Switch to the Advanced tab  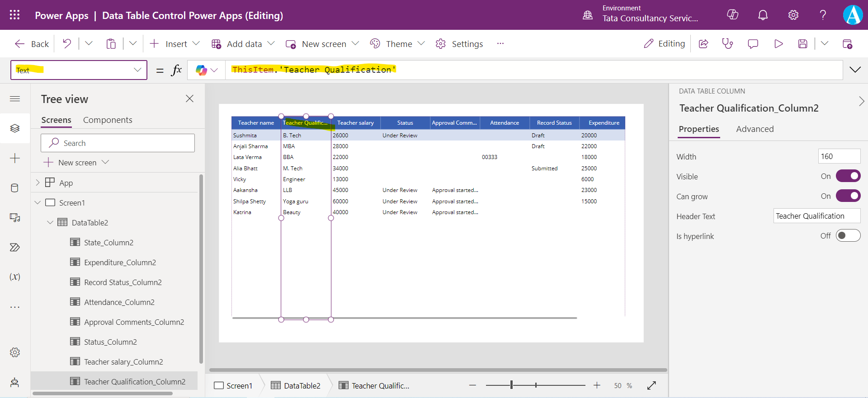755,129
